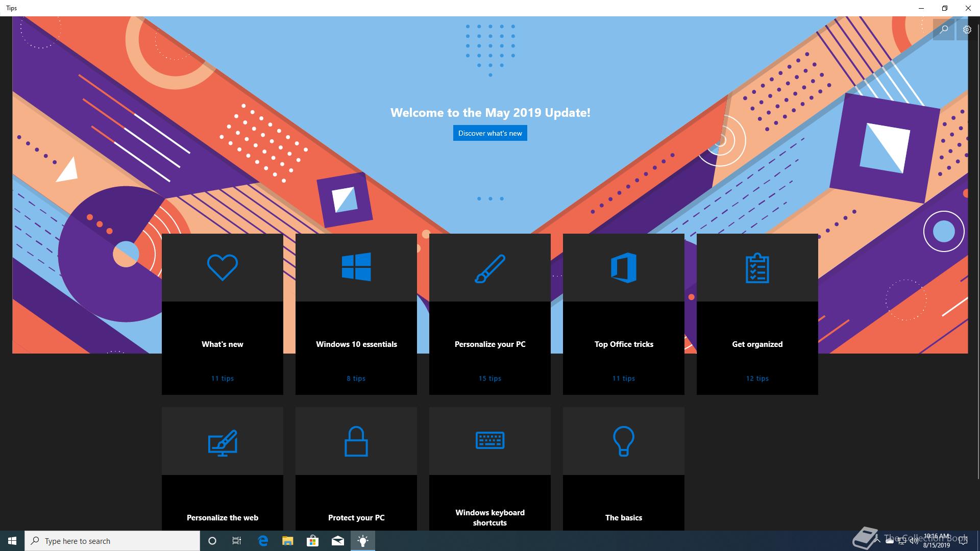Viewport: 980px width, 551px height.
Task: Open Personalize the web title
Action: (223, 518)
